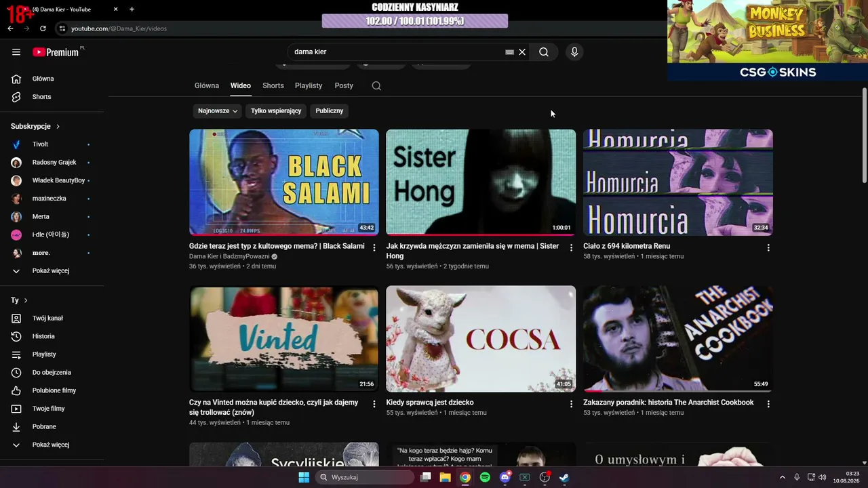This screenshot has width=868, height=488.
Task: Play the Homurcia video thumbnail
Action: [x=678, y=182]
